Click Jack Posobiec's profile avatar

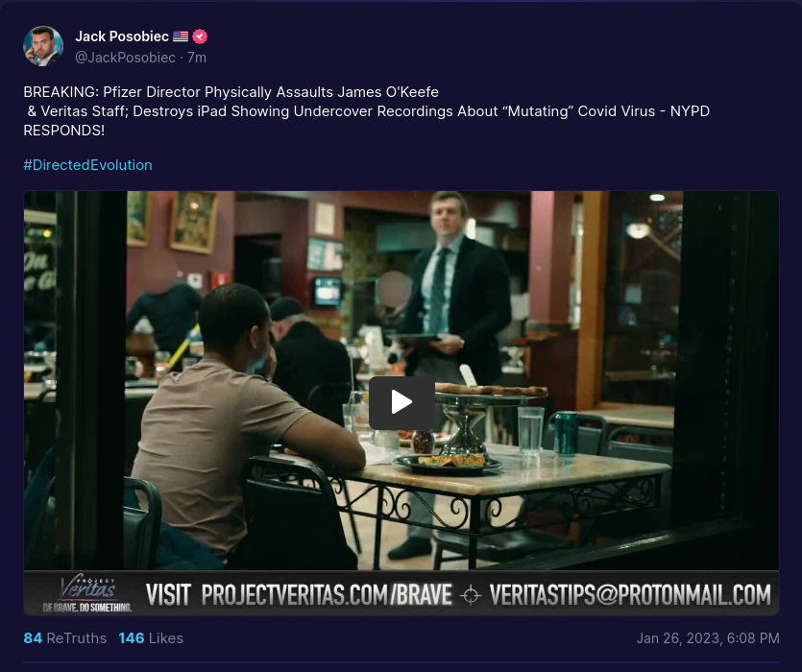[43, 46]
